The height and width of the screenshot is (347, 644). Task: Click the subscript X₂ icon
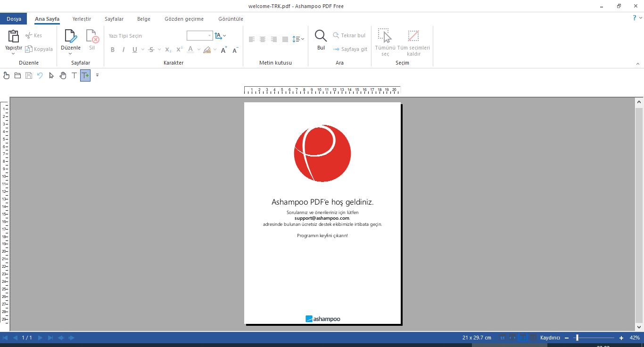click(168, 50)
